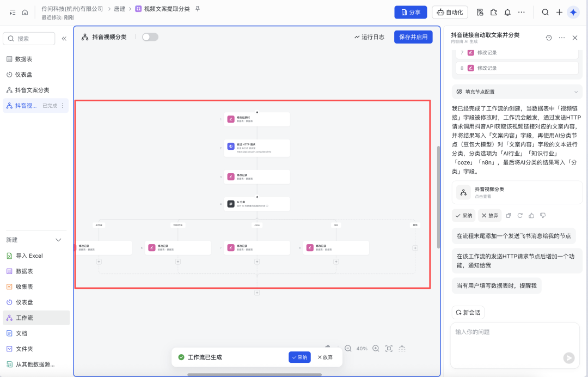
Task: Click the thumbs up feedback icon
Action: (x=531, y=215)
